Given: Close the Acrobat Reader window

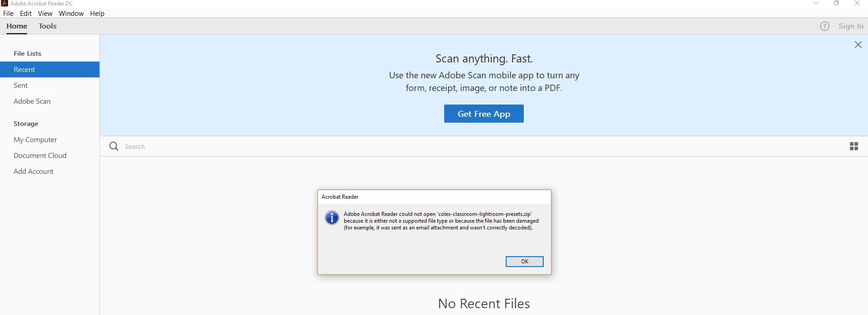Looking at the screenshot, I should coord(857,3).
